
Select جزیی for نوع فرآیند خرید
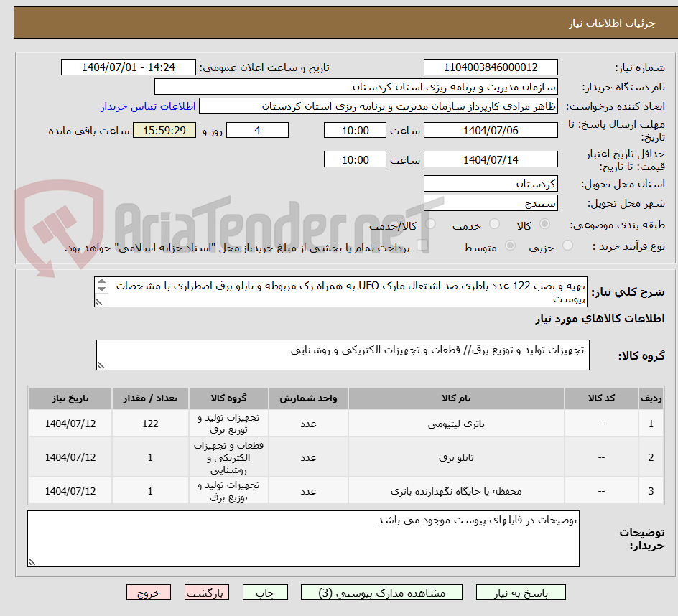(567, 244)
